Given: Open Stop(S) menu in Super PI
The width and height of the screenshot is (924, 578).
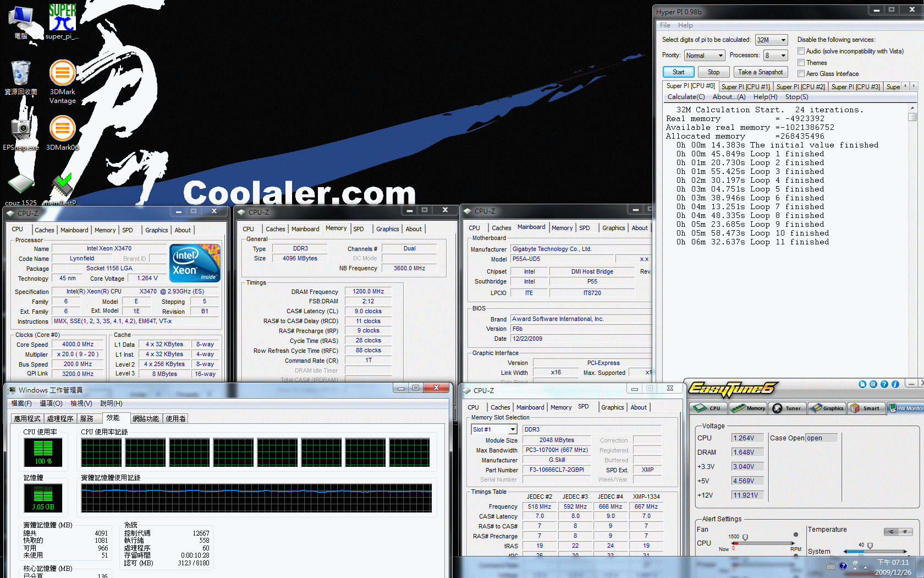Looking at the screenshot, I should (x=796, y=97).
